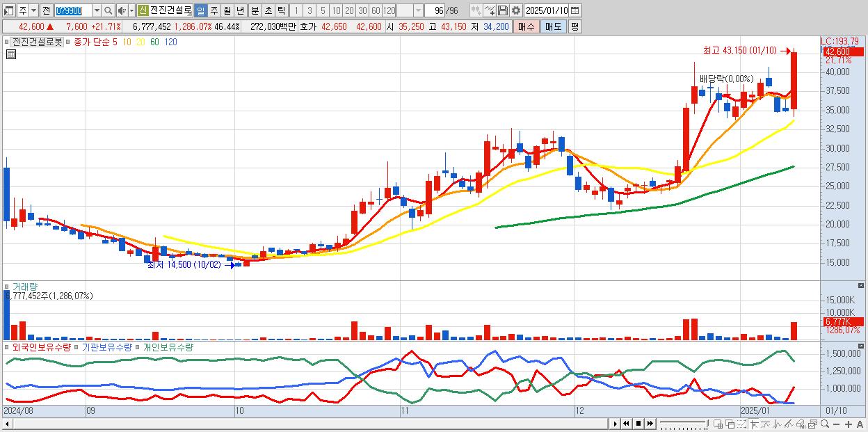Viewport: 868px width, 432px height.
Task: Click the add indicator line icon
Action: (490, 10)
